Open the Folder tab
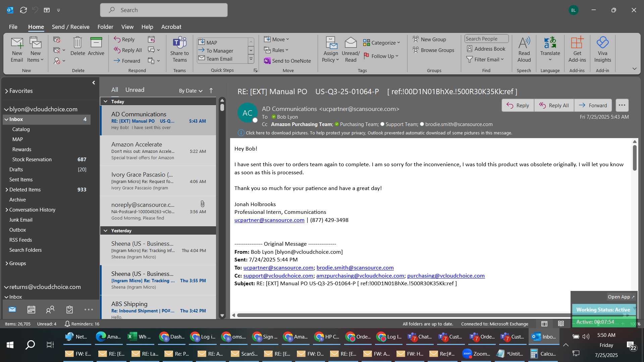 (x=105, y=27)
